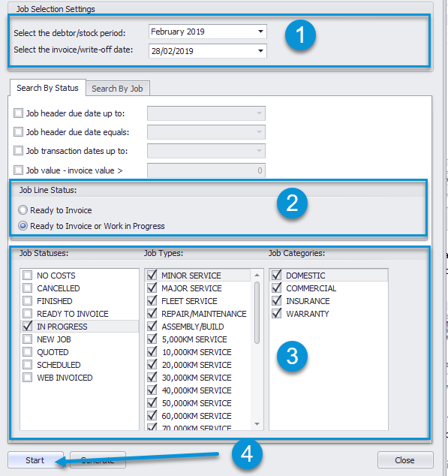The image size is (448, 476).
Task: Select Ready to Invoice or Work in Progress
Action: click(x=23, y=226)
